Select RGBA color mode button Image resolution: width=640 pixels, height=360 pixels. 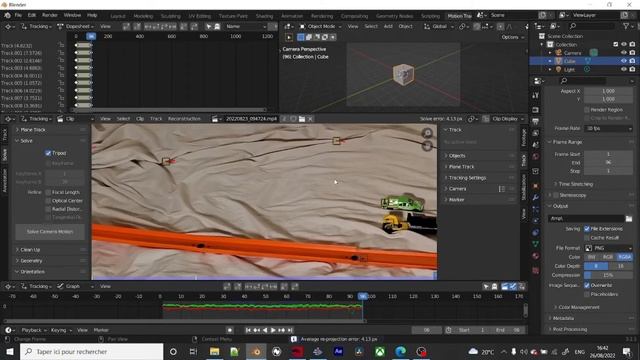pos(624,257)
